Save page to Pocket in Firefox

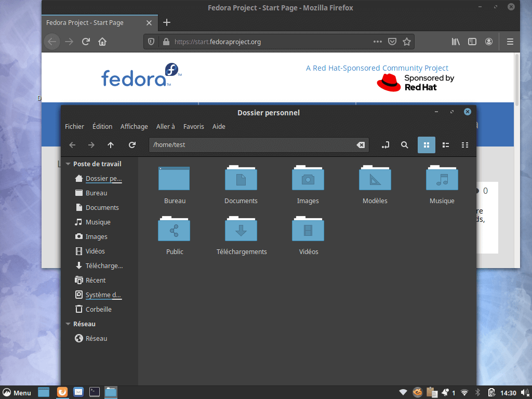pyautogui.click(x=392, y=42)
